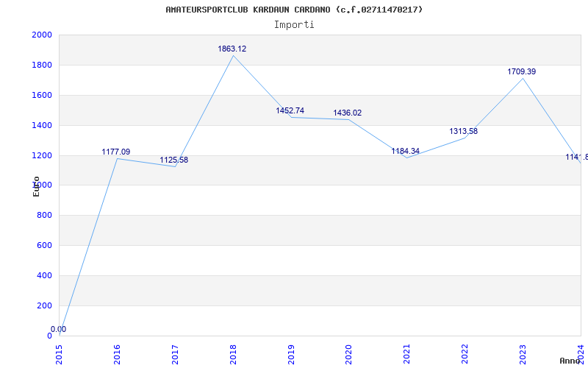Click the 1400 y-axis tick label
This screenshot has height=368, width=588.
point(42,125)
